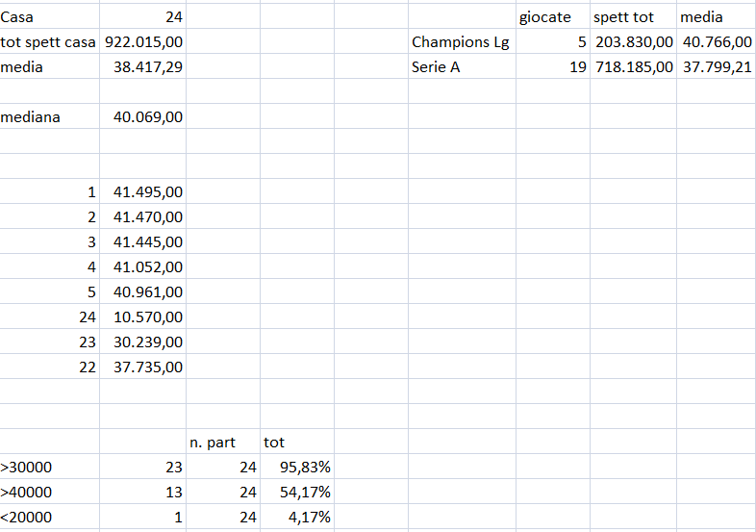This screenshot has width=756, height=532.
Task: Select the cell containing 41.495,00
Action: pyautogui.click(x=142, y=192)
